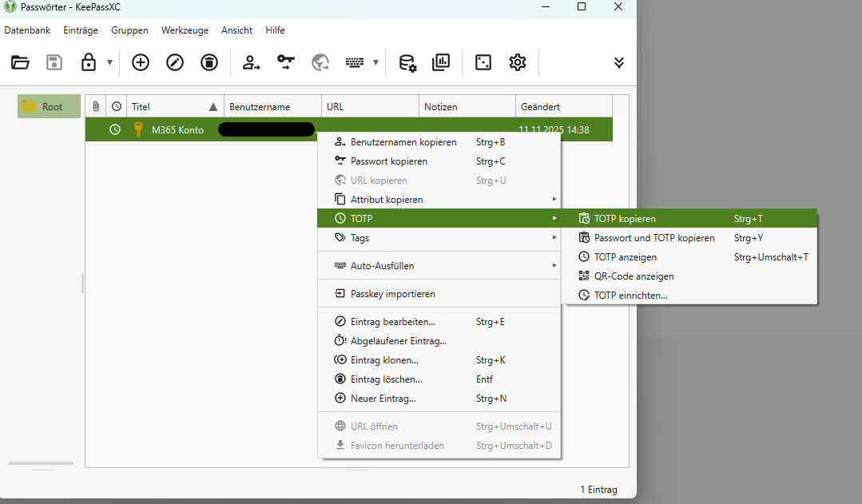Open the password generator dice icon
Image resolution: width=862 pixels, height=504 pixels.
coord(483,62)
